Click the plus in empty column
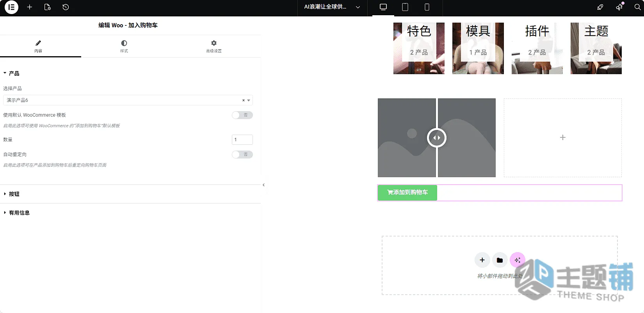This screenshot has width=644, height=313. point(563,137)
